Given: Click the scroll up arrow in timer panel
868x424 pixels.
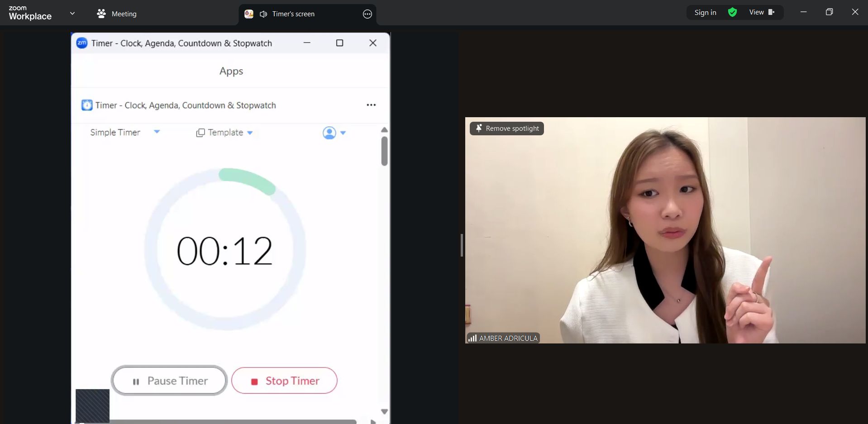Looking at the screenshot, I should [384, 130].
